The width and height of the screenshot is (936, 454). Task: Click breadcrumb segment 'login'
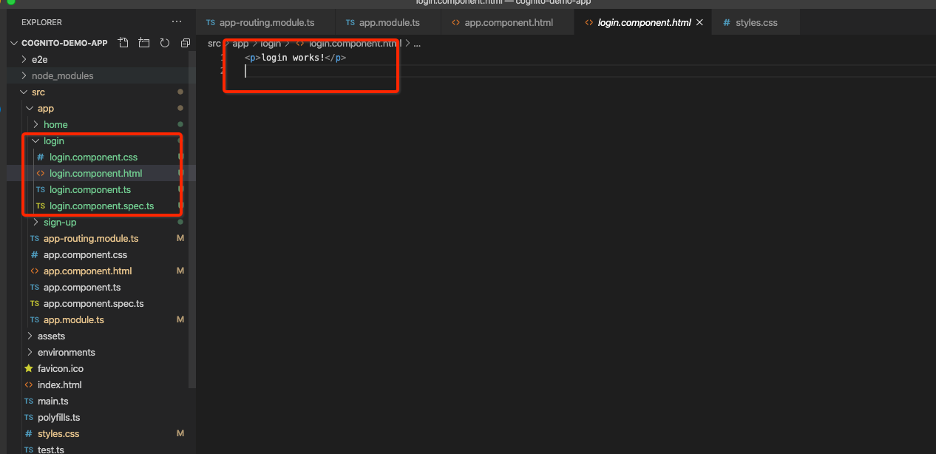[270, 44]
